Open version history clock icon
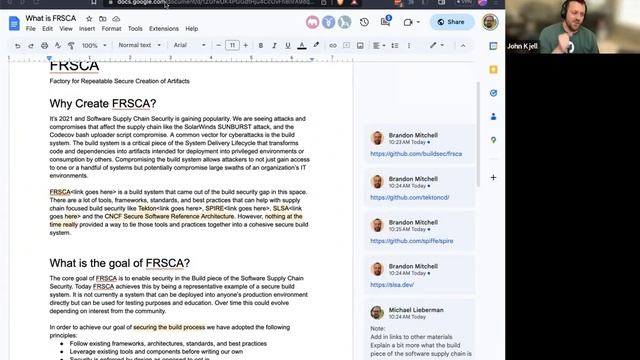640x360 pixels. coord(364,22)
